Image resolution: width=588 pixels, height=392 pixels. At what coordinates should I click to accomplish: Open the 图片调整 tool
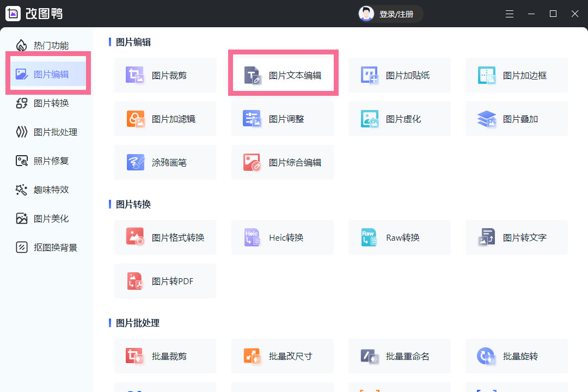tap(283, 119)
